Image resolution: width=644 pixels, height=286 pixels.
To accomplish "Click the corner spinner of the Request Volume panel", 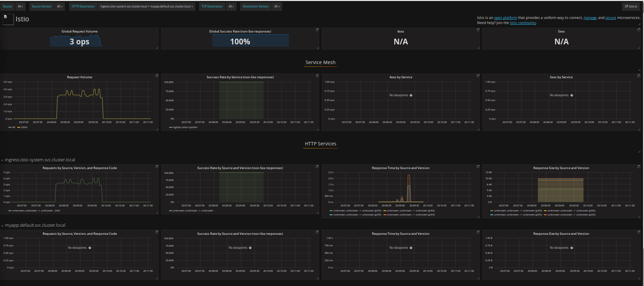I will (x=157, y=76).
